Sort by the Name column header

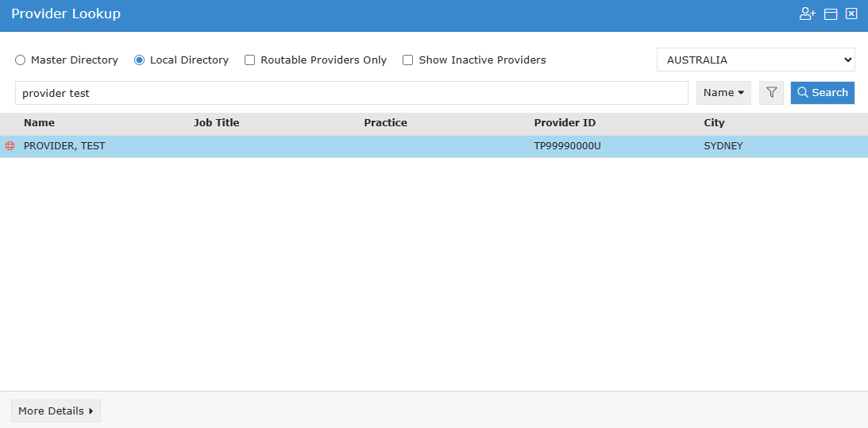(39, 123)
